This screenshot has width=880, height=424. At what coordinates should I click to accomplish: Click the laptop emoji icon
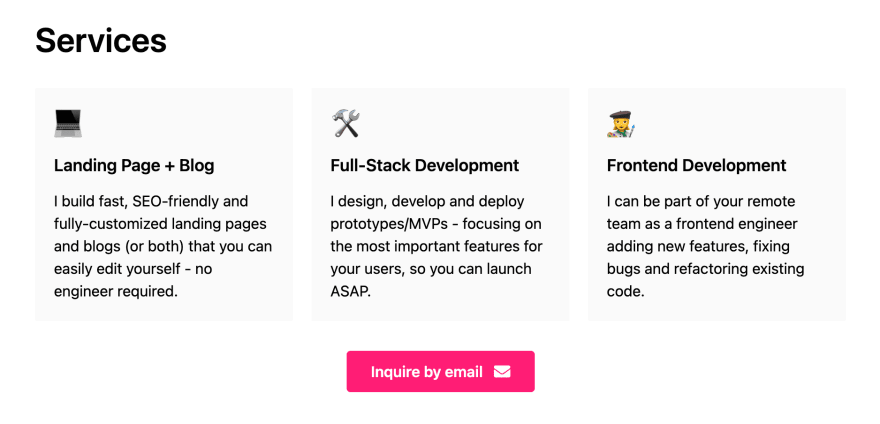[x=68, y=124]
